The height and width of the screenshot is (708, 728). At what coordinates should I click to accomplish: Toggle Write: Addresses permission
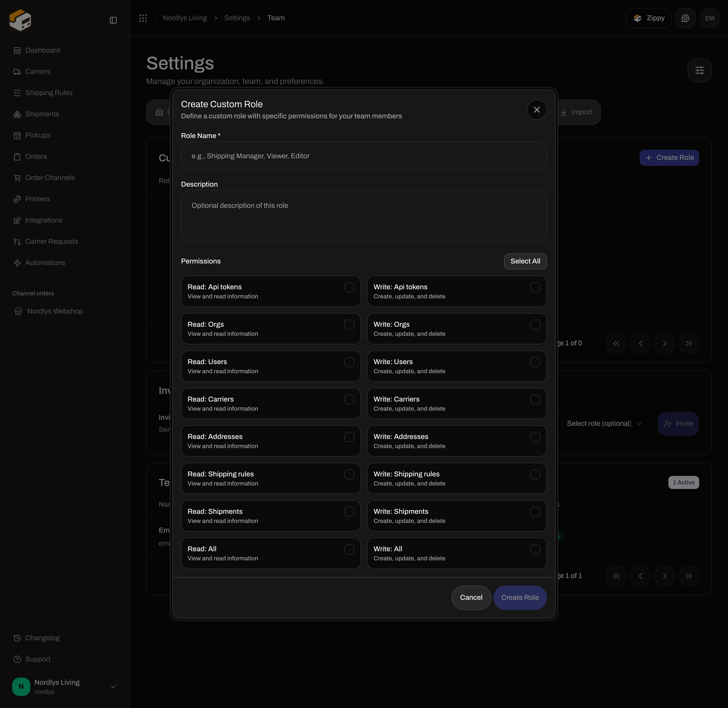click(x=535, y=437)
